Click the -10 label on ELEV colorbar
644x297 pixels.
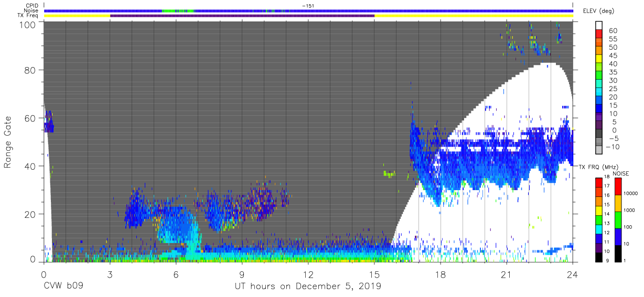pos(611,147)
